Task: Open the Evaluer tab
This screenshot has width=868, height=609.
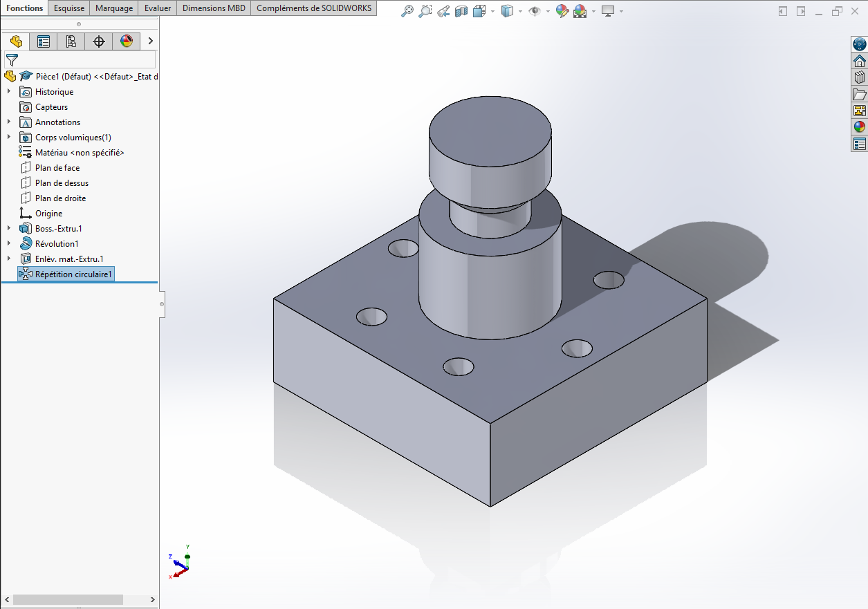Action: [158, 8]
